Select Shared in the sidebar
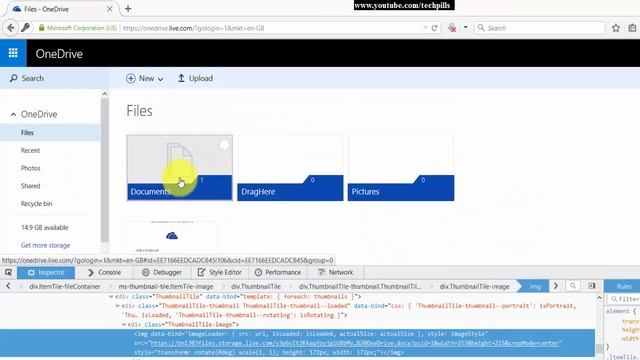 (x=31, y=186)
